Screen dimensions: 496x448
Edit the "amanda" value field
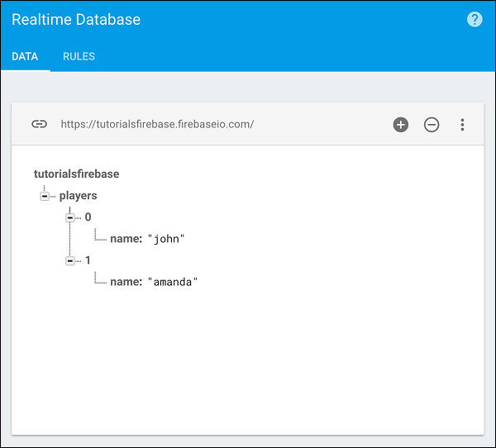(173, 282)
